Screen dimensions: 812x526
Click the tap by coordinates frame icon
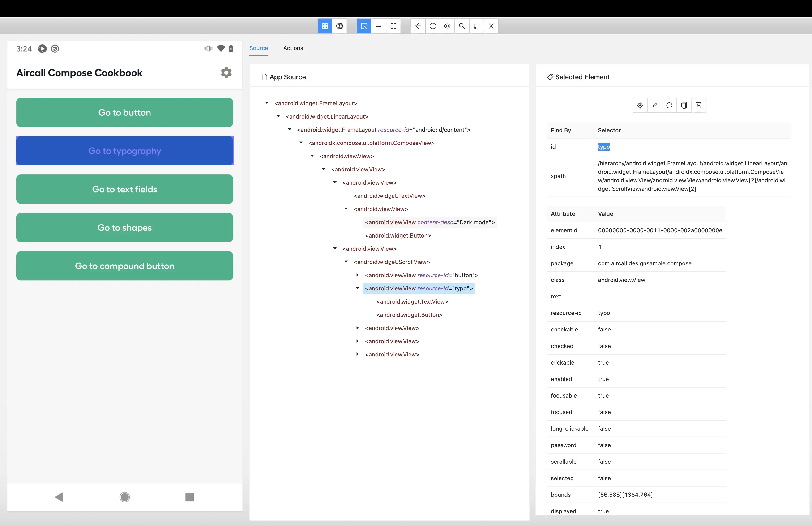click(393, 26)
